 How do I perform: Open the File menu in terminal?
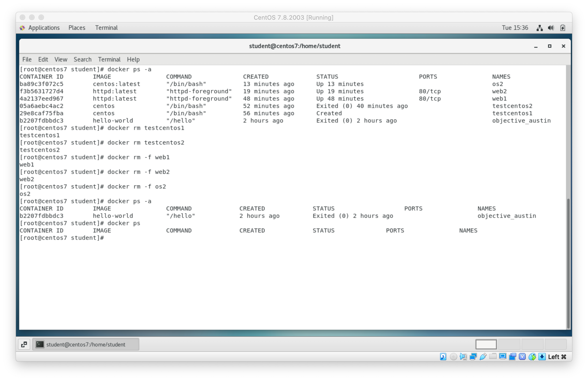pos(27,59)
